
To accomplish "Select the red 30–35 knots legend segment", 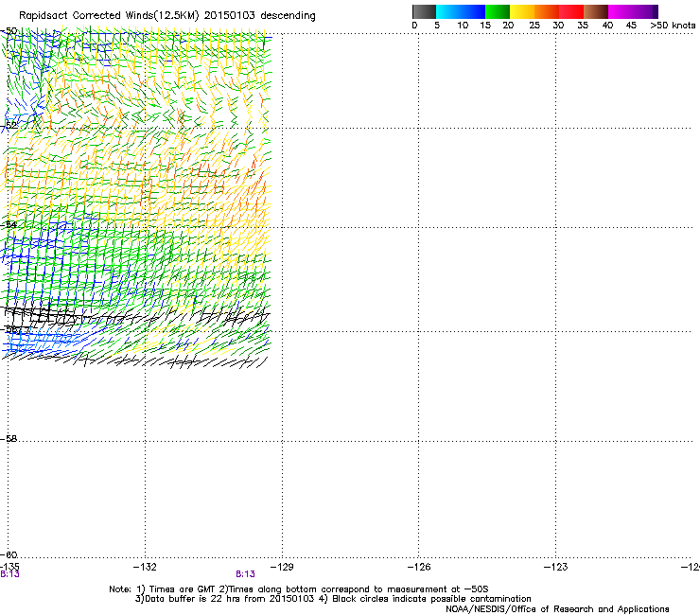I will pos(571,11).
